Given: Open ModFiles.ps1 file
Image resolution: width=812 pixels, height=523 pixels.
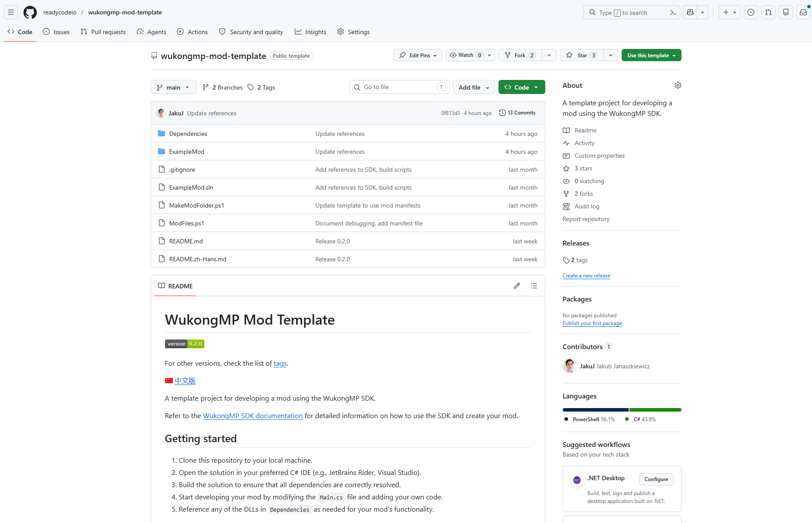Looking at the screenshot, I should click(187, 223).
